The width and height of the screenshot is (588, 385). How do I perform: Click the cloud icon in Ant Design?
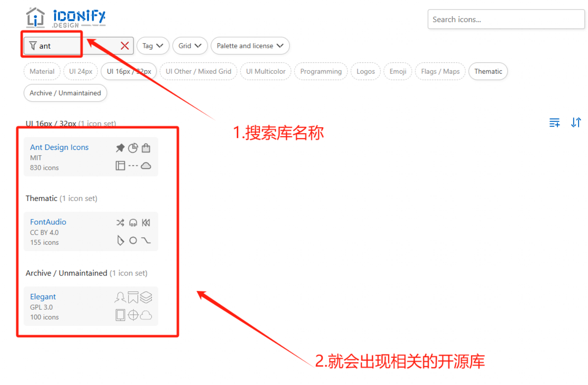click(x=146, y=166)
